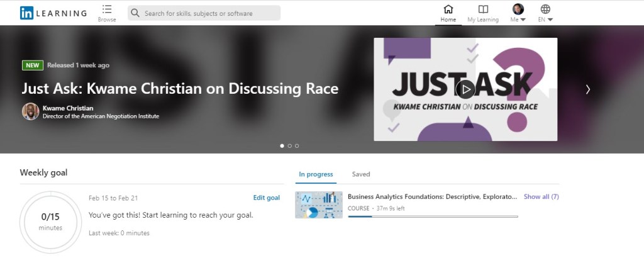Select the first carousel dot

282,145
